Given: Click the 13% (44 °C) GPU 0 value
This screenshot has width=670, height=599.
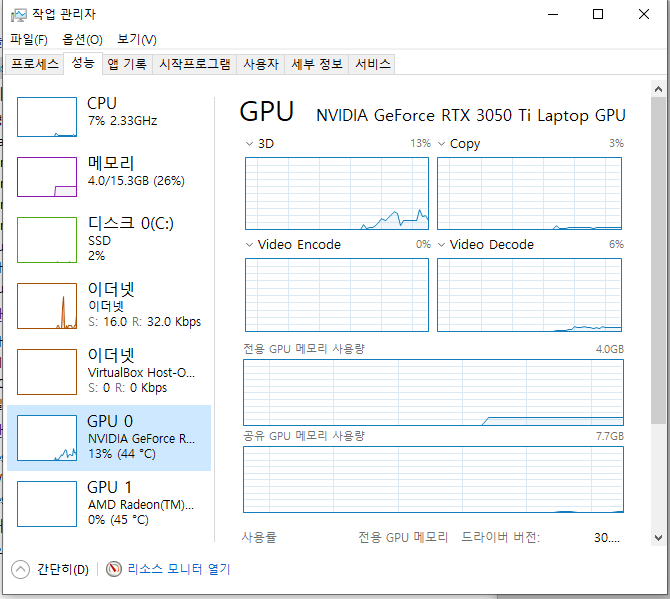Looking at the screenshot, I should [122, 454].
